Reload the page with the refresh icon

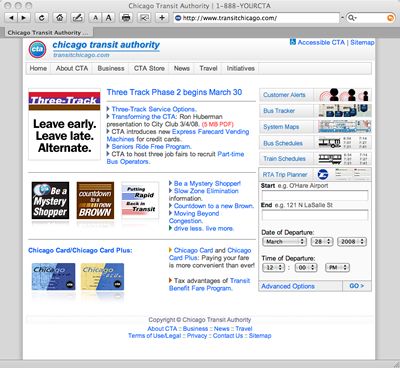point(41,18)
